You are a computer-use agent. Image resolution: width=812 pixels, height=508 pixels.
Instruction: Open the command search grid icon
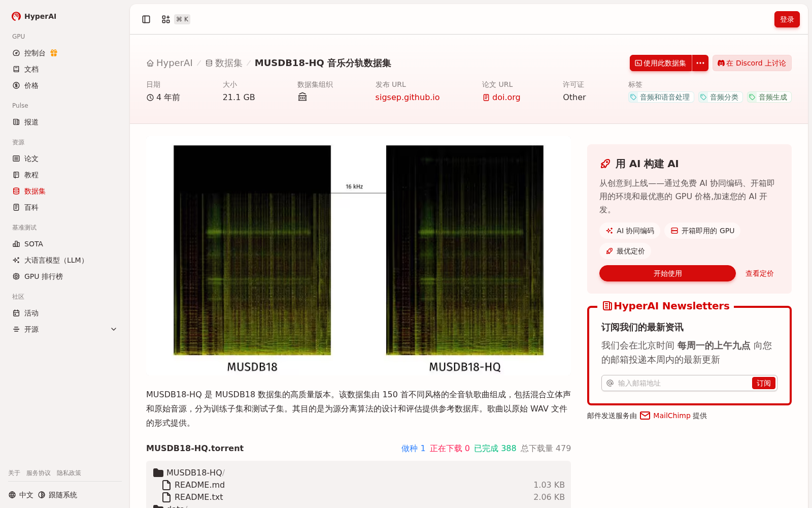click(166, 19)
